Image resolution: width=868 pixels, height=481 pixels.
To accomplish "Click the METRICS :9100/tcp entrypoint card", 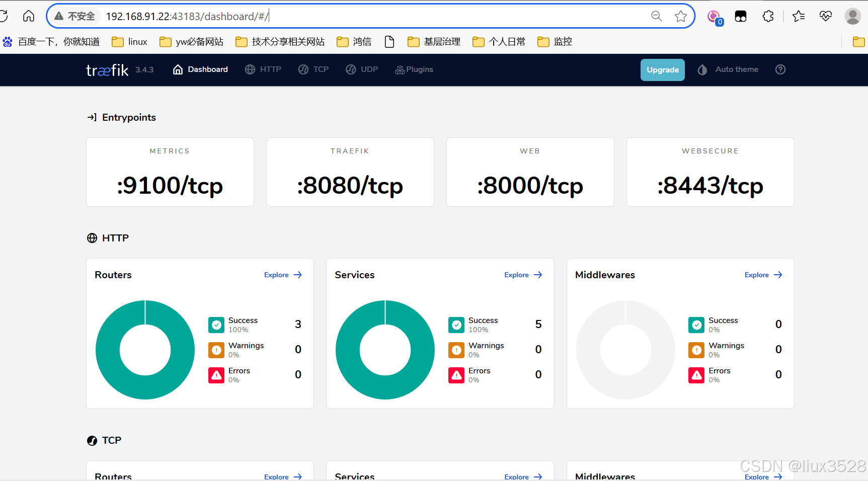I will [x=170, y=172].
